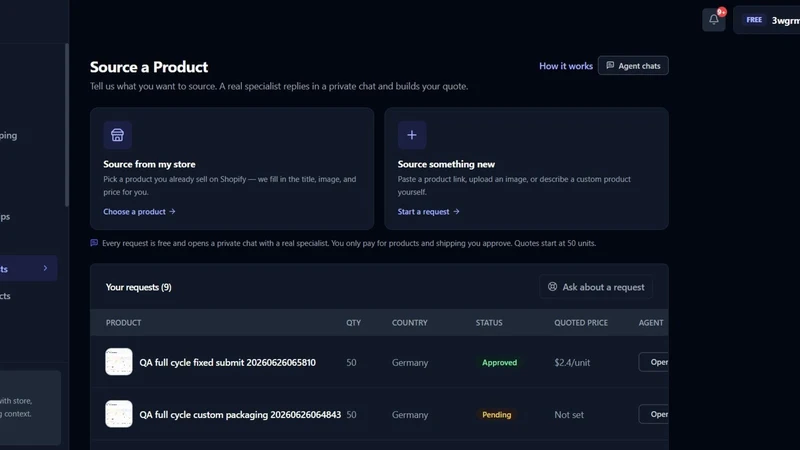
Task: Expand the highlighted sidebar item chevron
Action: (45, 268)
